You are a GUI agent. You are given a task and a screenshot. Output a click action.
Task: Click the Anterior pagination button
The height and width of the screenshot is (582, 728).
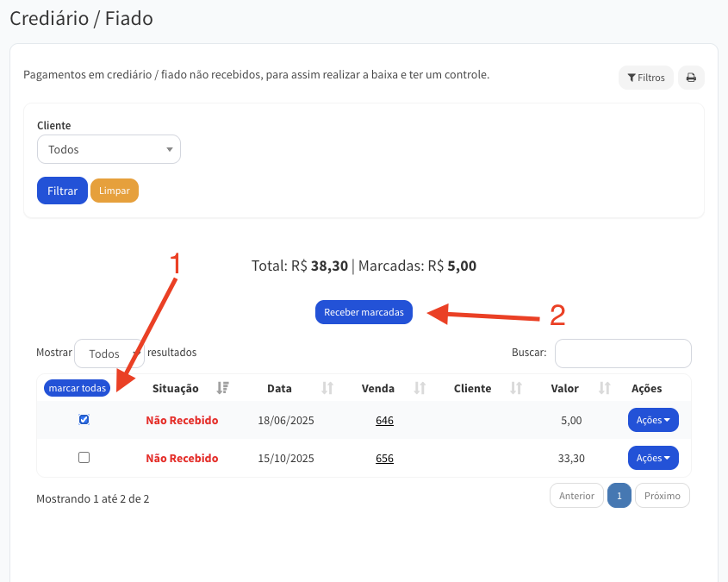[x=576, y=496]
